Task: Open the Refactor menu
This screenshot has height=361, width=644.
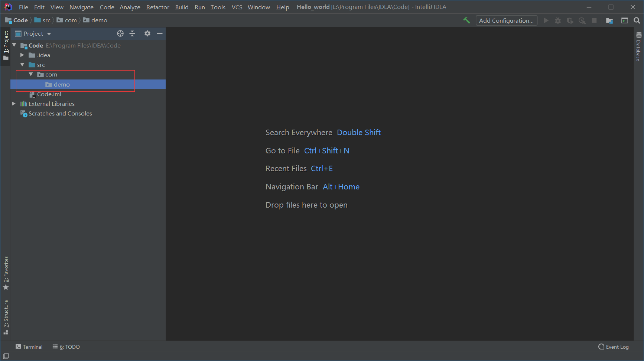Action: [157, 7]
